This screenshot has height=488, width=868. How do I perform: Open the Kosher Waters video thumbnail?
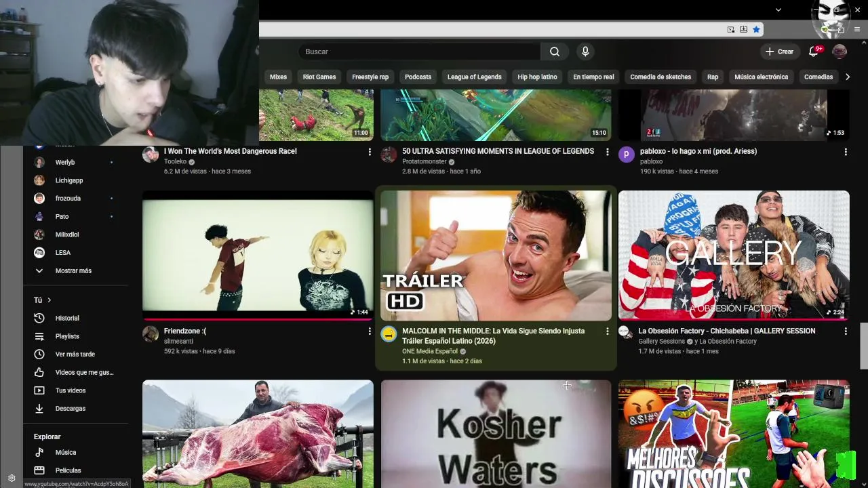click(496, 434)
